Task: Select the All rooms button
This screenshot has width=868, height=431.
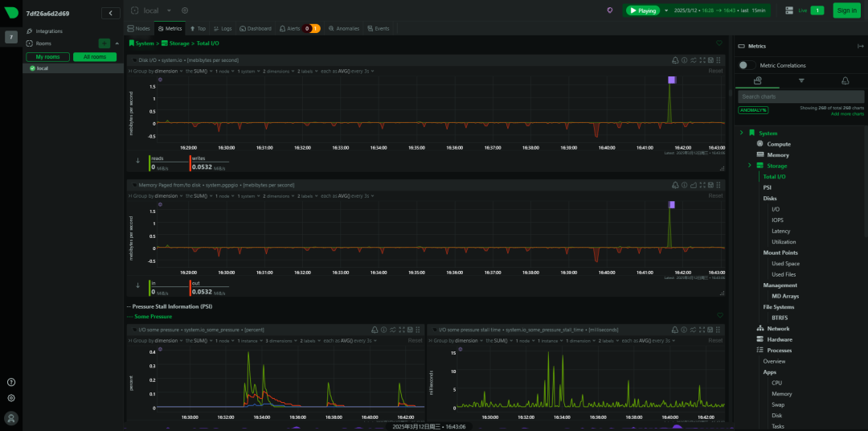Action: [x=95, y=57]
